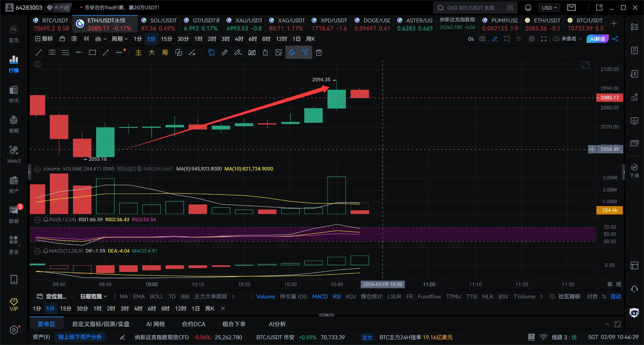Toggle the % percentage scale
644x345 pixels.
(604, 296)
